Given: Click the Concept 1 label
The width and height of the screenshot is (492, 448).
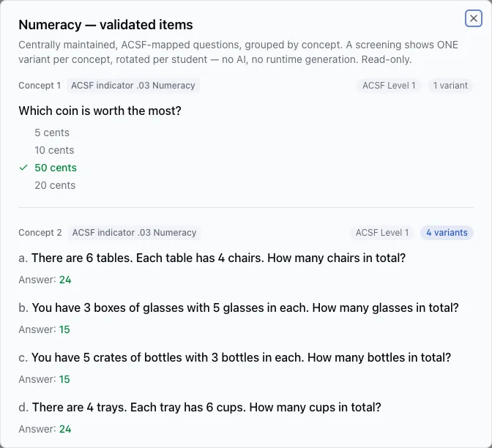Looking at the screenshot, I should point(40,86).
